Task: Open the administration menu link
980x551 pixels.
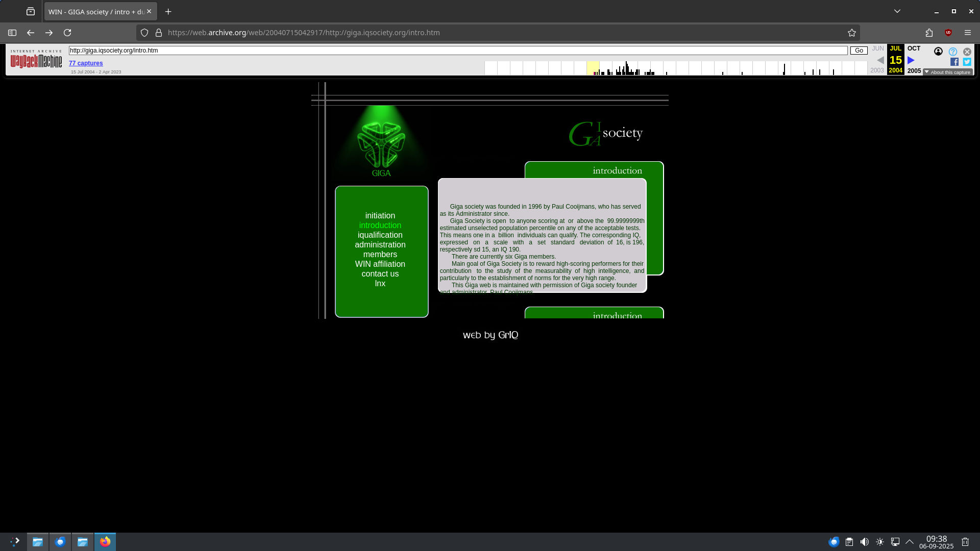Action: coord(380,245)
